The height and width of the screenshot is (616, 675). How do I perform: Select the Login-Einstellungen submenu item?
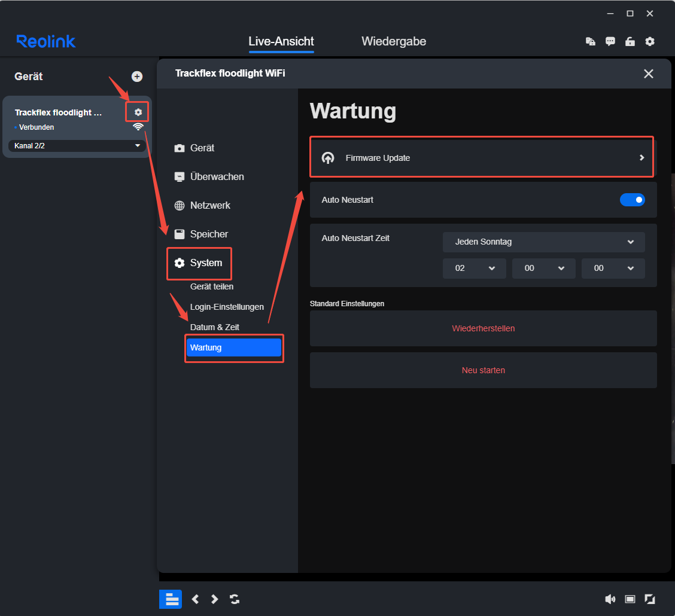tap(227, 307)
